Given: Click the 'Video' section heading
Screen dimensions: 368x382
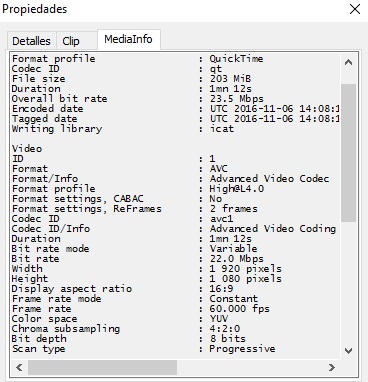Looking at the screenshot, I should 27,149.
